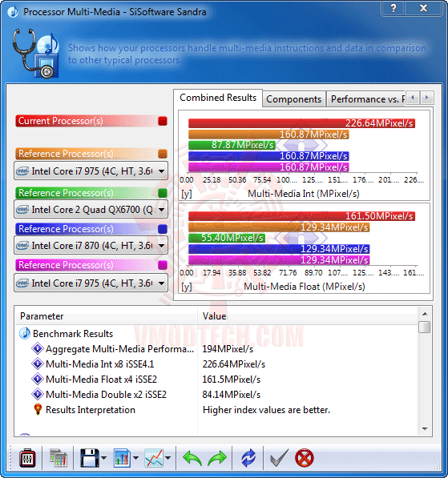448x478 pixels.
Task: Click the orange Reference Processor(s) color square
Action: pyautogui.click(x=163, y=154)
